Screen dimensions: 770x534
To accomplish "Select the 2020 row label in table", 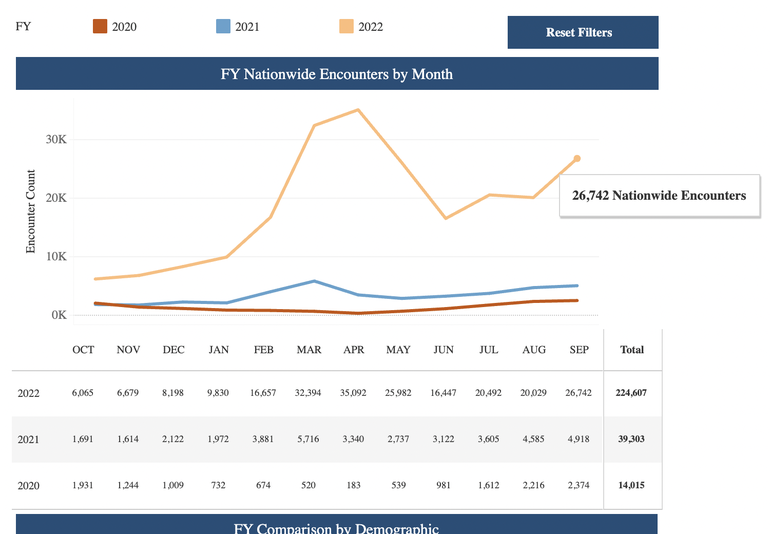I will (x=28, y=486).
